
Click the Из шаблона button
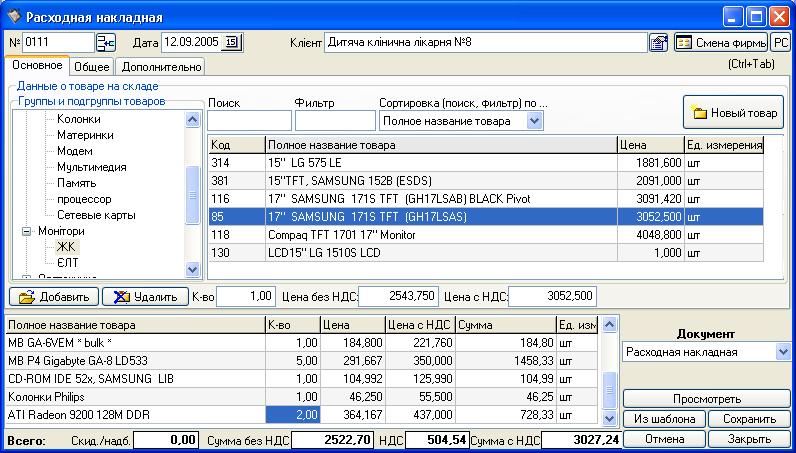click(664, 419)
